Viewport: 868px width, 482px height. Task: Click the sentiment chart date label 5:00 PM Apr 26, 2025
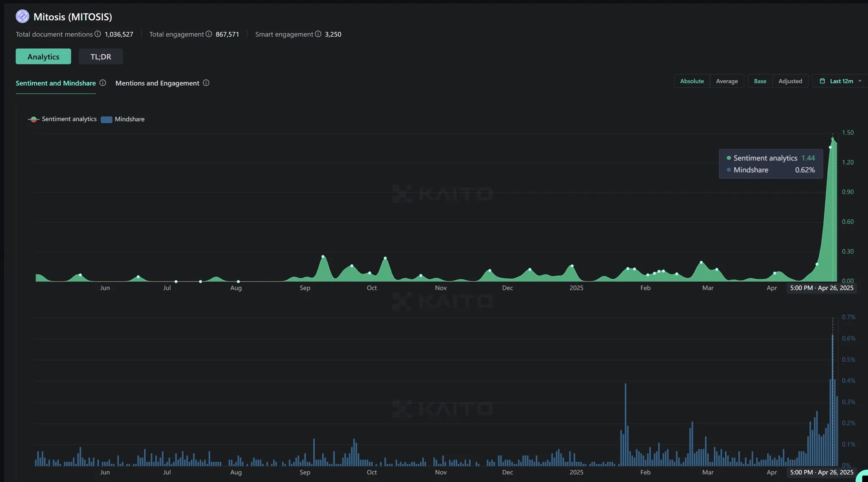point(822,288)
